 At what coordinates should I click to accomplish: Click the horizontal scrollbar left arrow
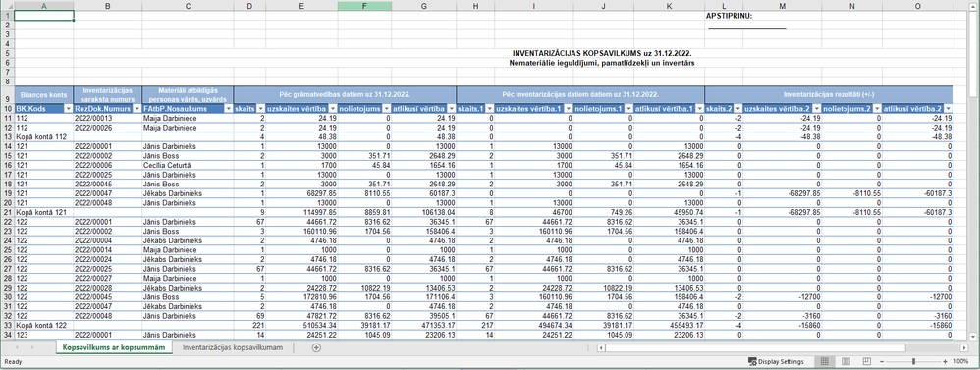pyautogui.click(x=600, y=347)
